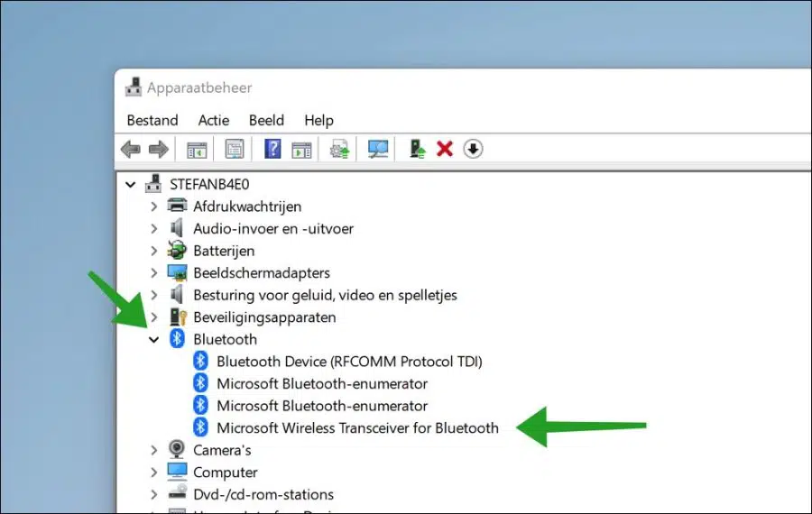This screenshot has width=812, height=514.
Task: Click the Enable device green arrow icon
Action: [x=417, y=149]
